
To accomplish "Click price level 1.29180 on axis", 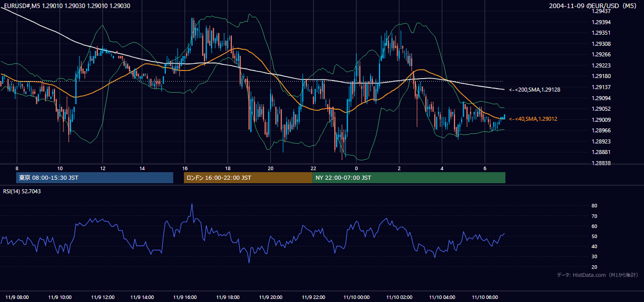I will coord(601,76).
